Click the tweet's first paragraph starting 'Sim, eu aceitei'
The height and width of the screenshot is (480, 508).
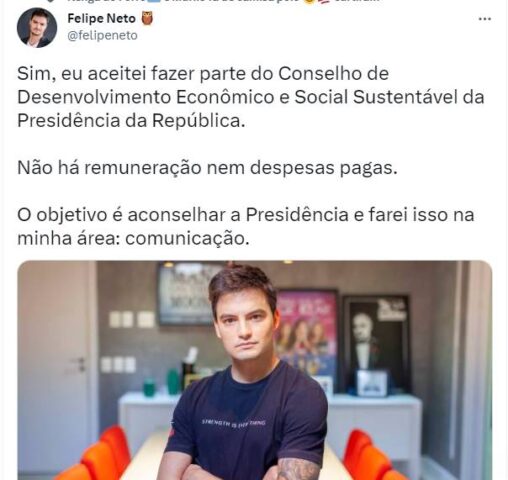(251, 97)
